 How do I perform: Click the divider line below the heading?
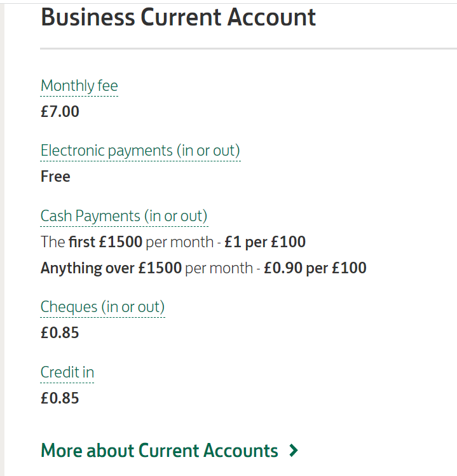coord(248,48)
